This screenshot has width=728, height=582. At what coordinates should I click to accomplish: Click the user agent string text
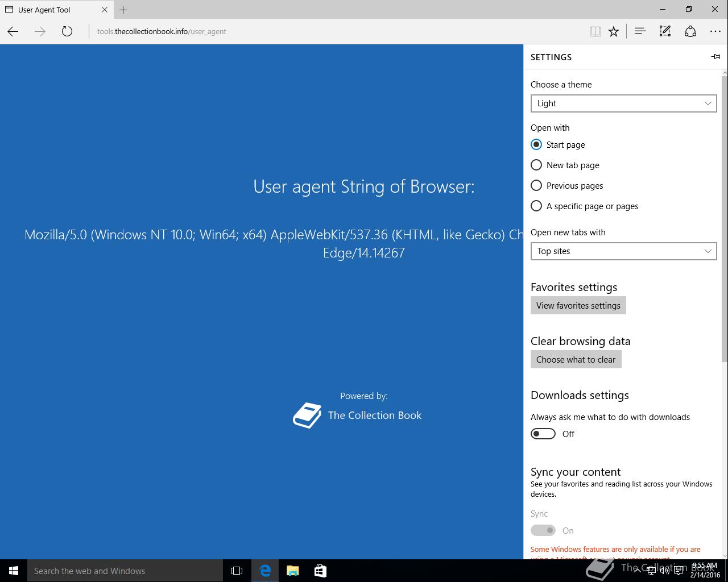click(x=274, y=244)
